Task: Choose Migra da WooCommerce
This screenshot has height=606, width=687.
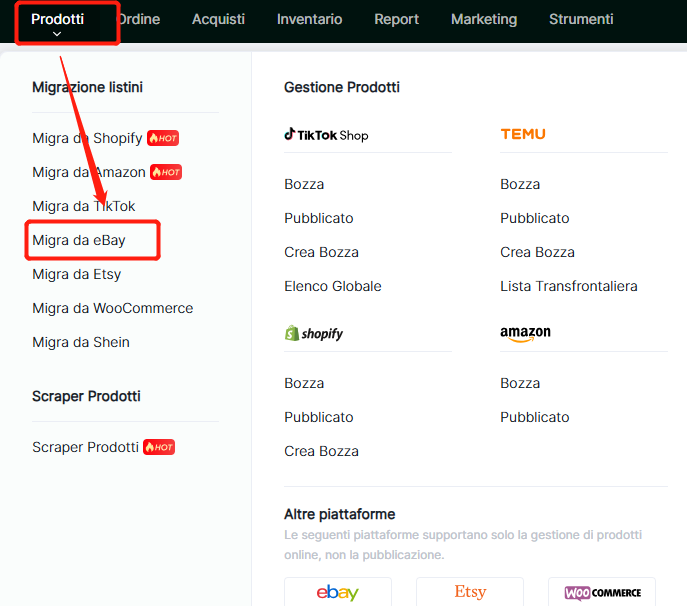Action: [x=113, y=308]
